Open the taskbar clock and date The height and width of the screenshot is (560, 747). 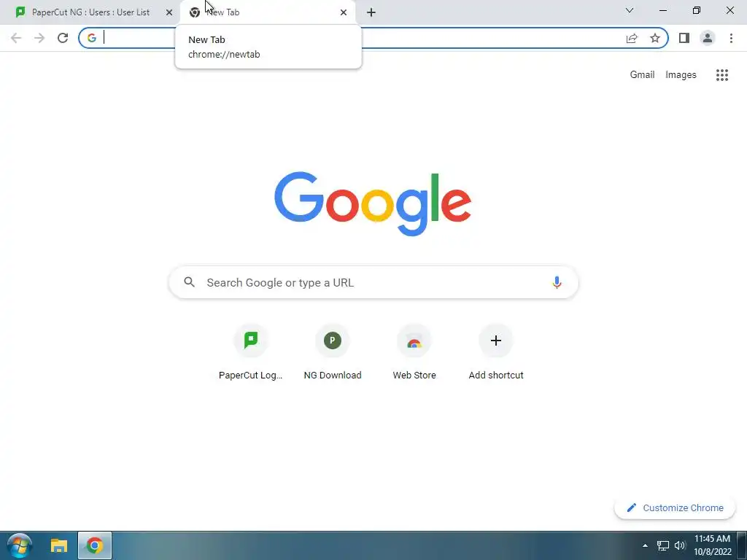(712, 545)
